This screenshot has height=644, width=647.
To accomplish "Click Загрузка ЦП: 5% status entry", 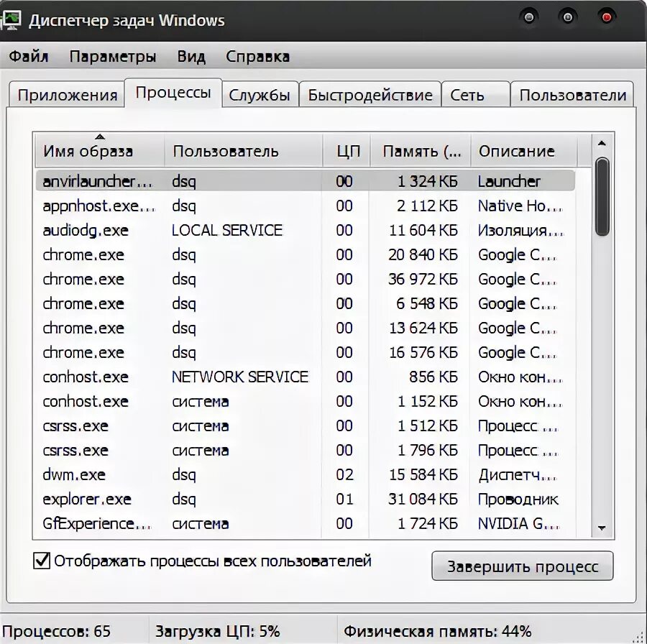I will coord(217,631).
